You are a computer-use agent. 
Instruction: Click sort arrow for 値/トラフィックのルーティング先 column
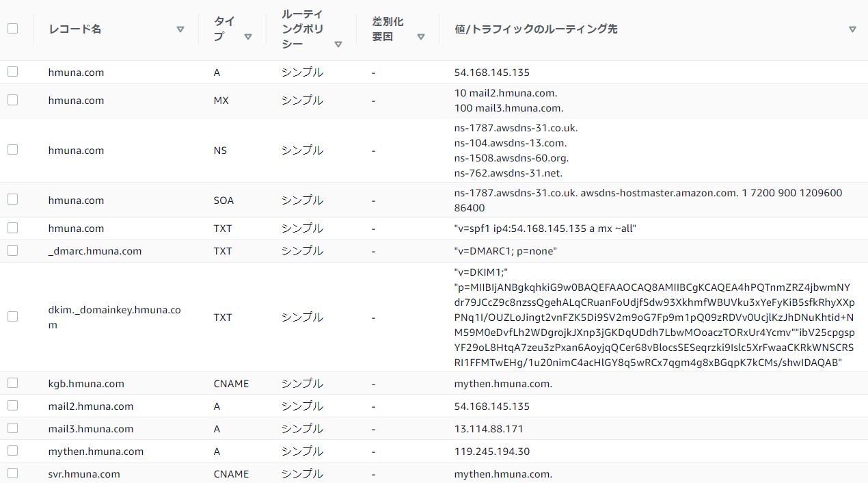[x=852, y=29]
